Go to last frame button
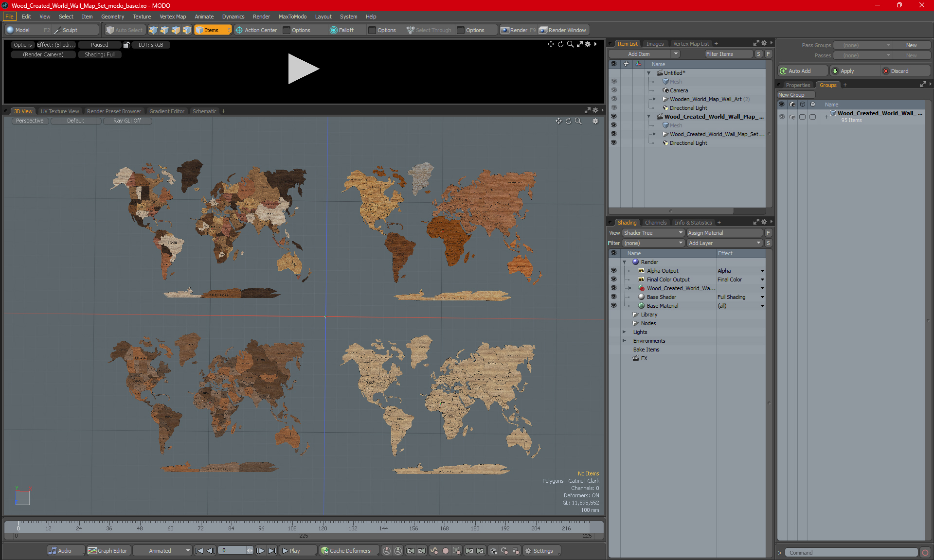The height and width of the screenshot is (560, 934). point(272,551)
